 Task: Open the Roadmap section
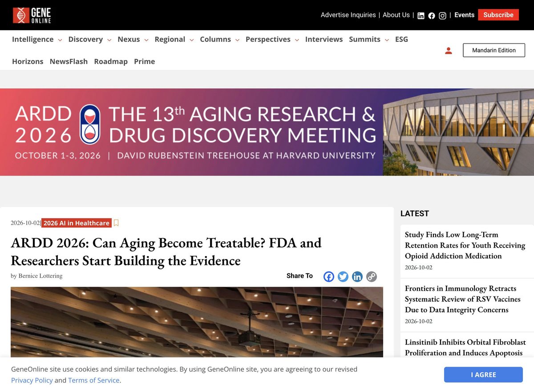(111, 61)
